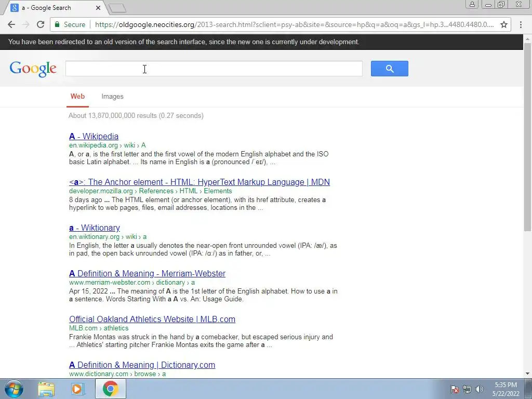Click the blue magnifier search button
Image resolution: width=532 pixels, height=399 pixels.
pyautogui.click(x=390, y=69)
